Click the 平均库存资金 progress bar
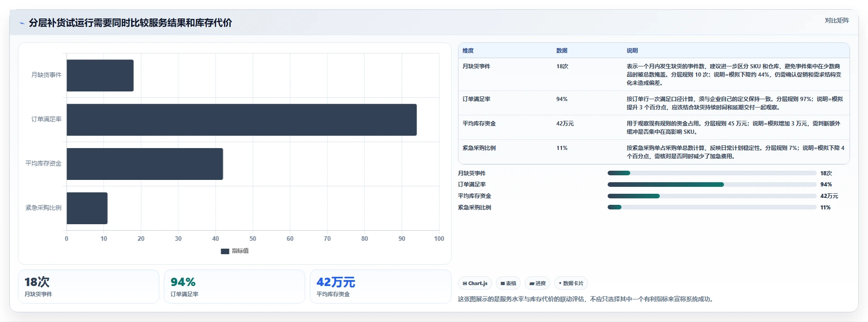Screen dimensions: 868x322 pos(712,196)
